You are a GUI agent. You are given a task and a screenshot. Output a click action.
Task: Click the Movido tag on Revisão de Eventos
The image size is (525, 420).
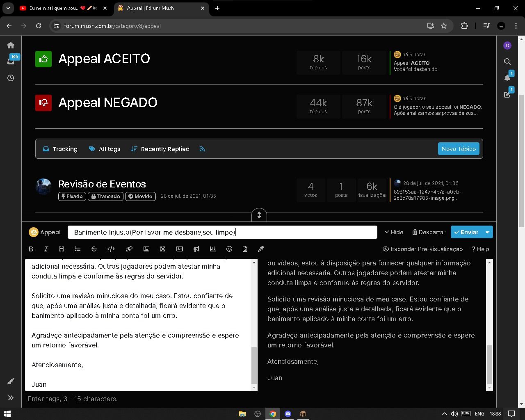(x=140, y=196)
